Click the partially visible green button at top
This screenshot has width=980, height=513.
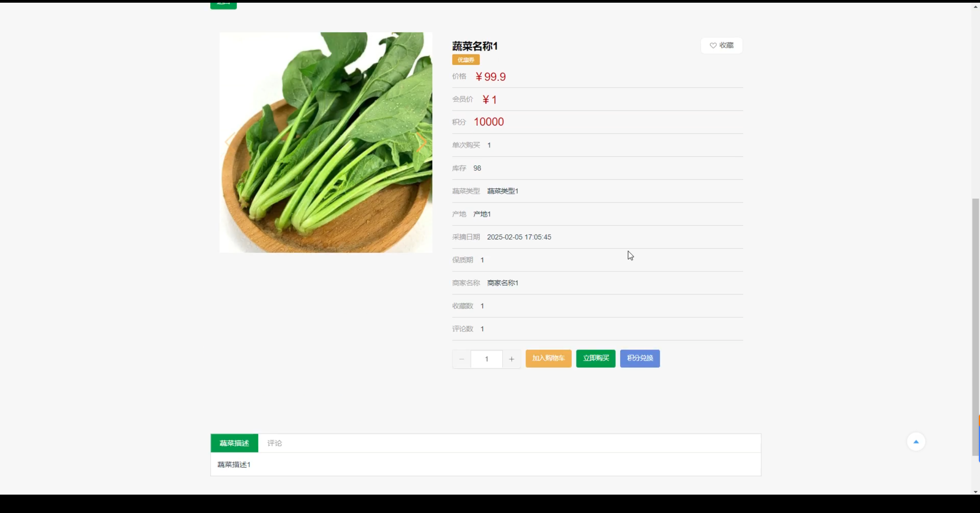pos(224,5)
